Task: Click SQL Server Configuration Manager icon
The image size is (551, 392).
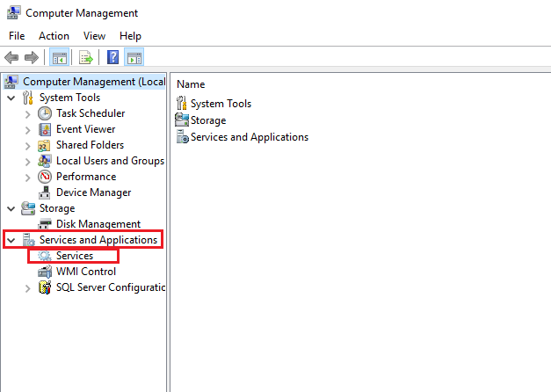Action: [45, 287]
